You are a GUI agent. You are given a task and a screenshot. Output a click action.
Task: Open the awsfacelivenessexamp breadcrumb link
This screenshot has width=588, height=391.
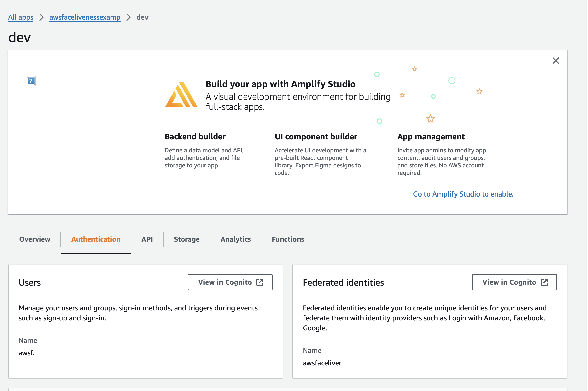[x=85, y=17]
